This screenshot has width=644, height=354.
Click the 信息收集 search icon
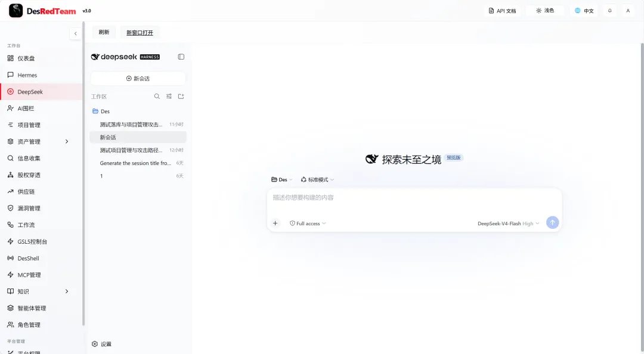[x=11, y=158]
